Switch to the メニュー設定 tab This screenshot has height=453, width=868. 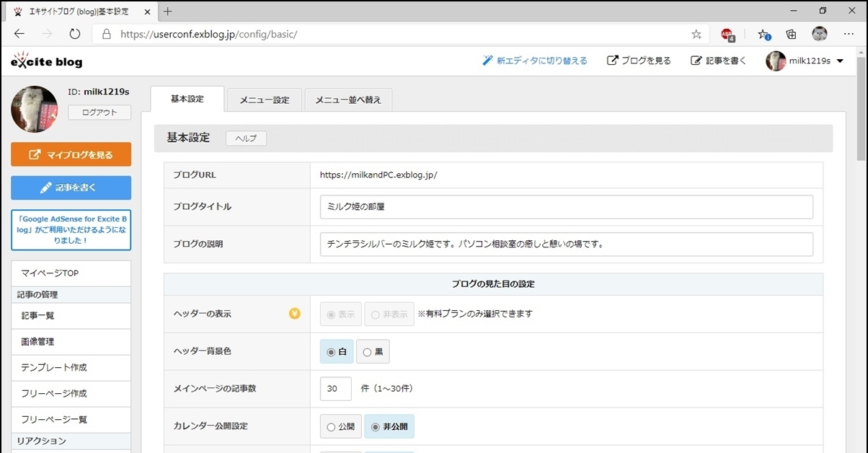[x=264, y=100]
